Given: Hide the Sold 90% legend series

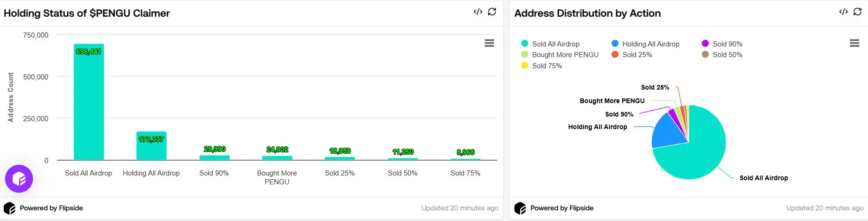Looking at the screenshot, I should coord(727,44).
